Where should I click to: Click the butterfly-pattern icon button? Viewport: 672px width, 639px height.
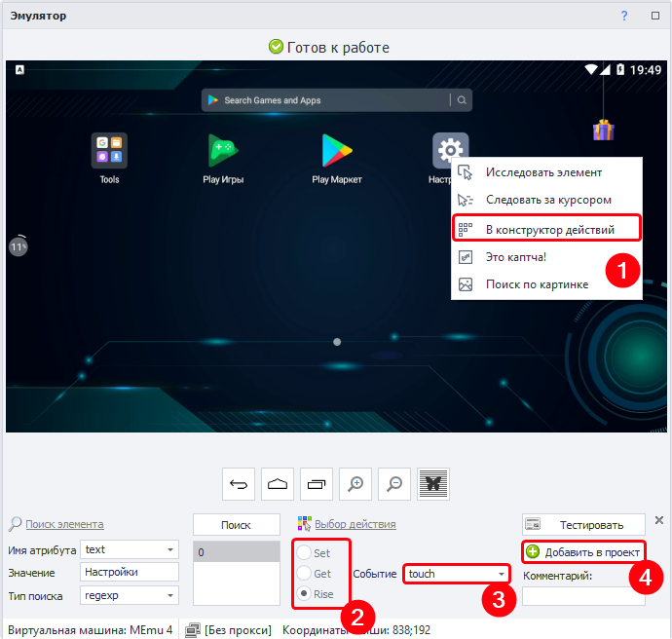[433, 483]
